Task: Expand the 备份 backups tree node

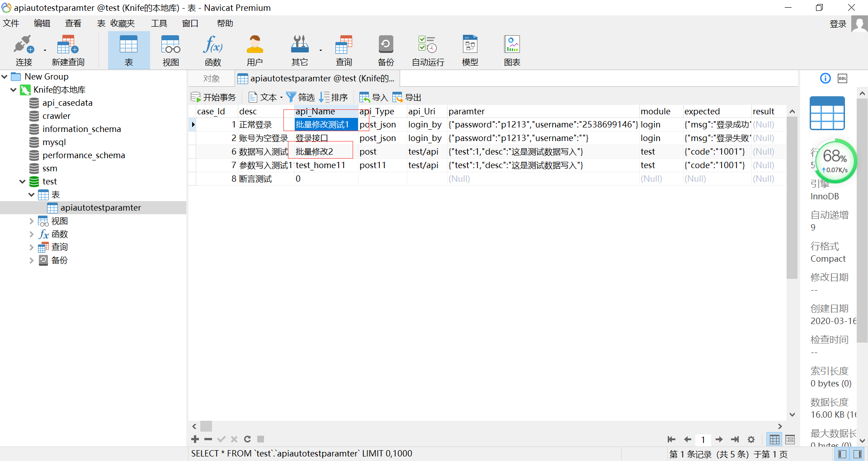Action: 31,260
